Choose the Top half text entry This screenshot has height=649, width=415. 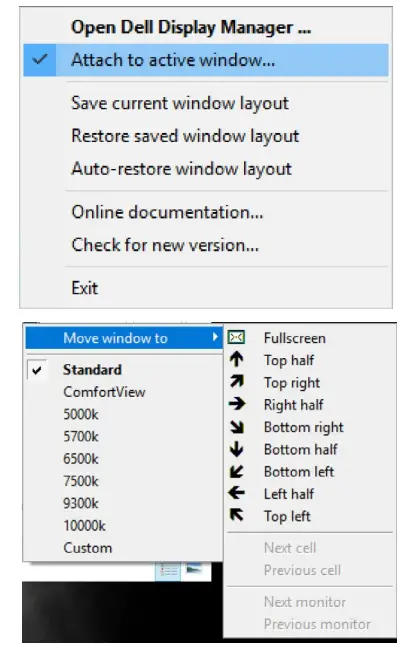pyautogui.click(x=289, y=361)
